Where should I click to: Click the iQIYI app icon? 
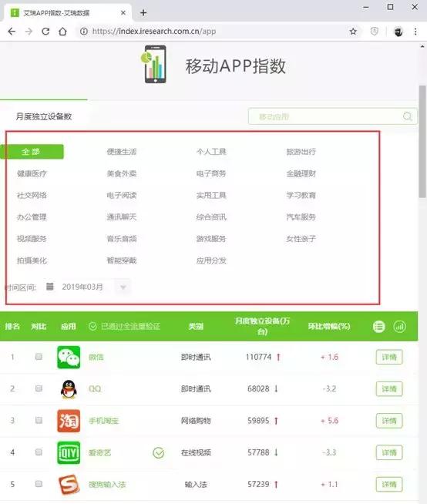pos(69,452)
